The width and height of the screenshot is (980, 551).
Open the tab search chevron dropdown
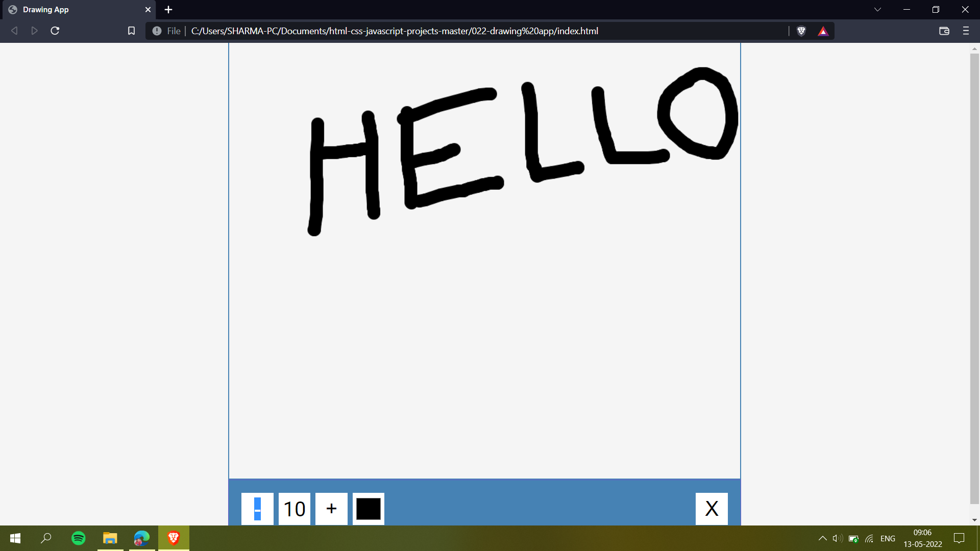point(877,9)
